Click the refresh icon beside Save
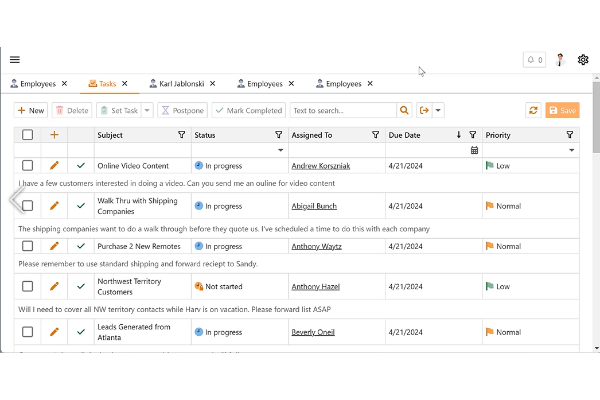Image resolution: width=600 pixels, height=400 pixels. click(x=533, y=110)
